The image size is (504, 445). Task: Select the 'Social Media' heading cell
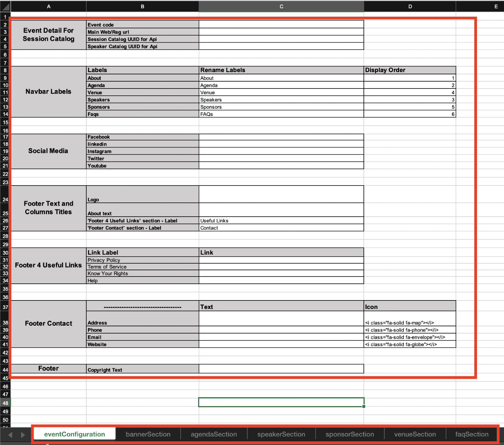point(49,151)
